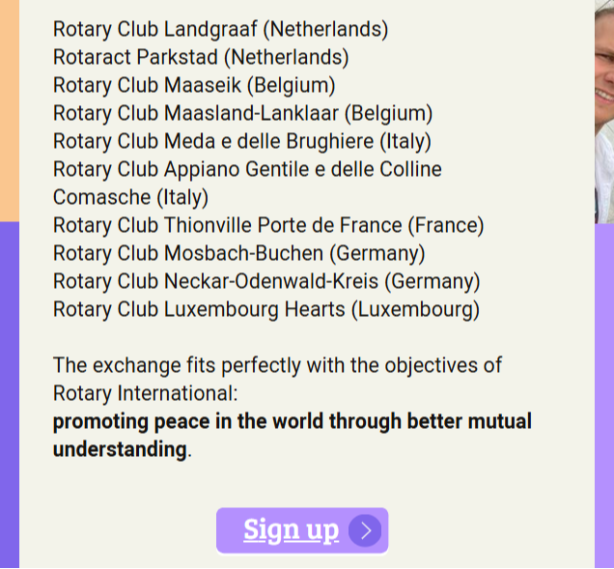Click the circular arrow icon beside Sign up

(x=365, y=531)
